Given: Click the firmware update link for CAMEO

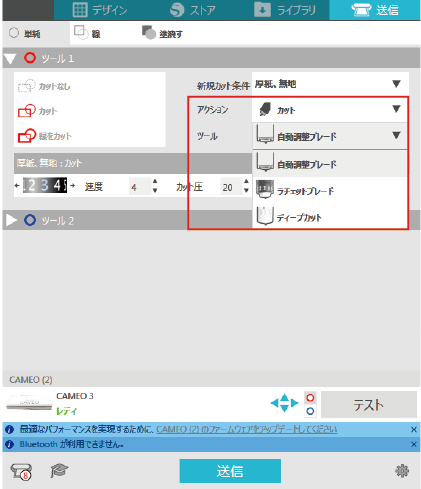Looking at the screenshot, I should click(247, 429).
